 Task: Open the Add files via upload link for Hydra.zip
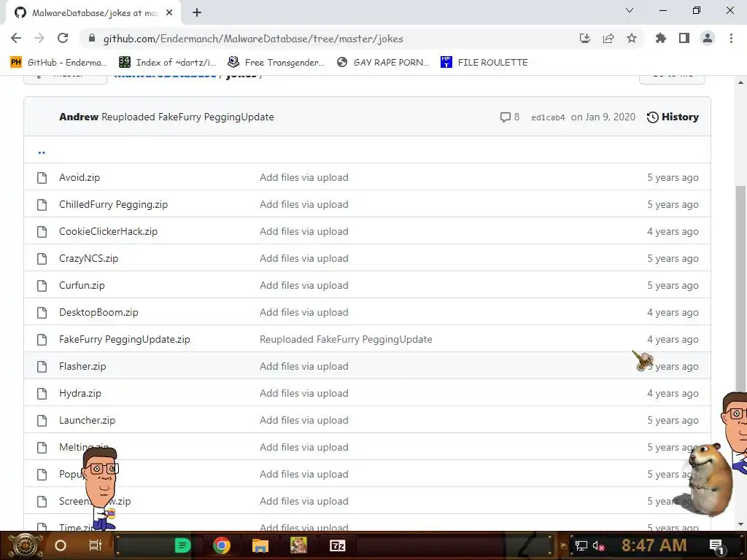click(304, 393)
